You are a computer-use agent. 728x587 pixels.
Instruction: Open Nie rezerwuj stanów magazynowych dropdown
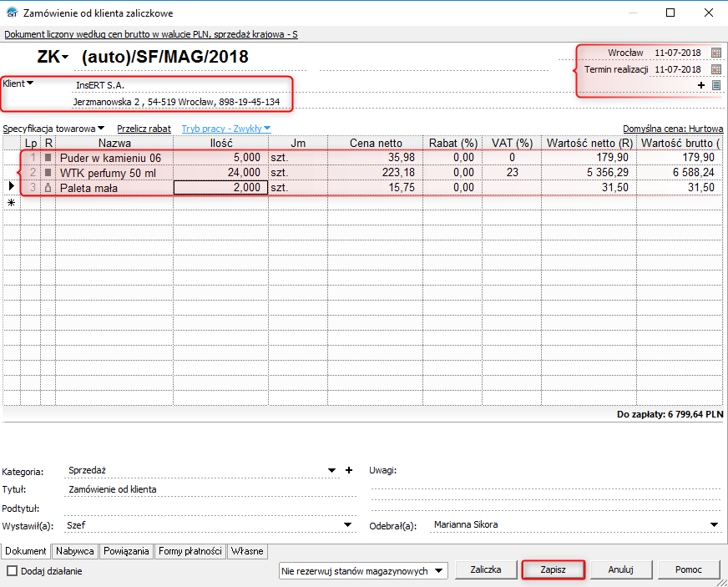440,571
